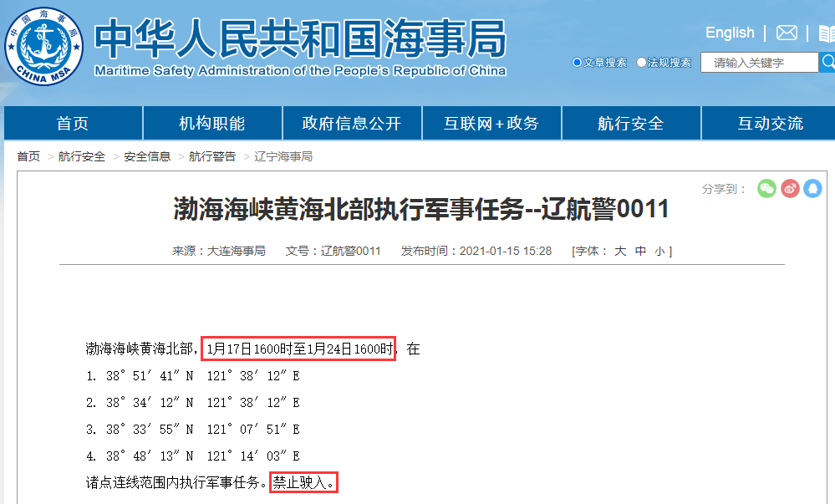
Task: Click the China MSA anchor emblem logo
Action: pyautogui.click(x=44, y=43)
